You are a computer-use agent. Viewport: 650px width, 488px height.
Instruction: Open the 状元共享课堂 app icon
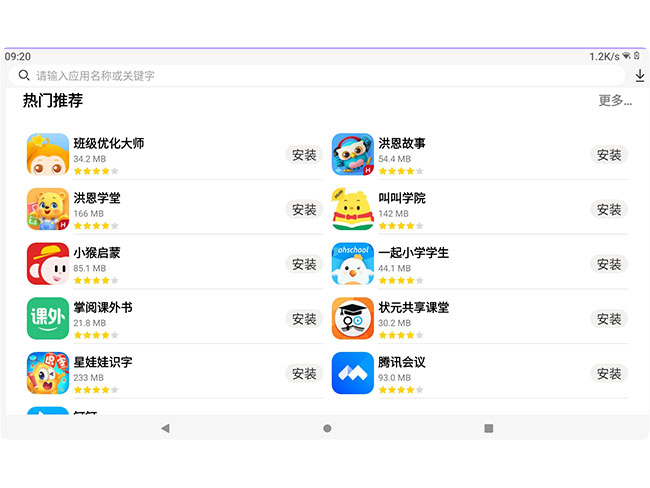(352, 319)
